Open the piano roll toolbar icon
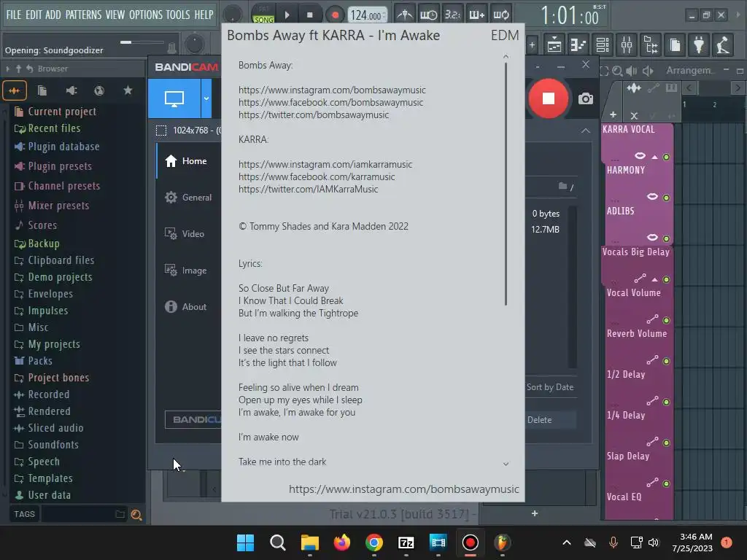This screenshot has width=747, height=560. pos(578,44)
